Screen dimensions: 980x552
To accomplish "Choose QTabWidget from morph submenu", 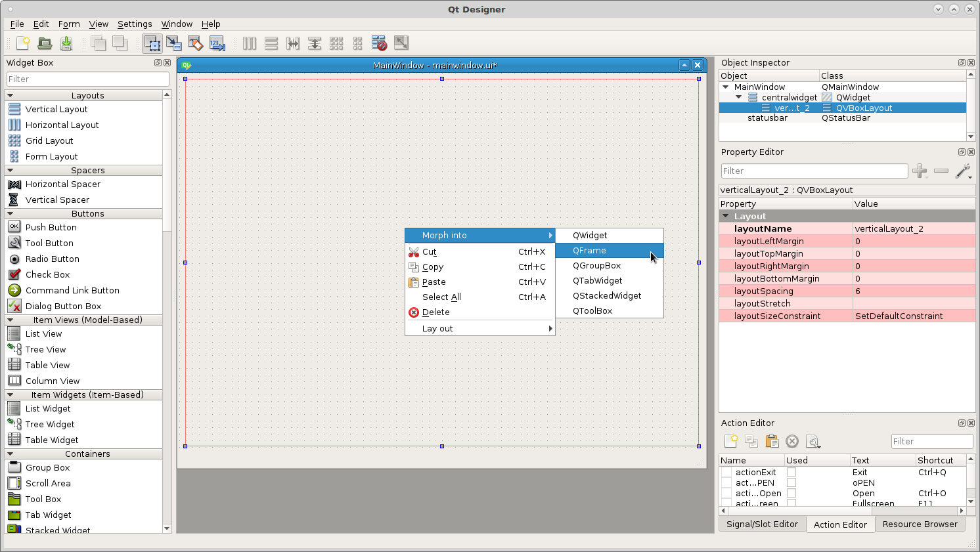I will click(x=610, y=281).
